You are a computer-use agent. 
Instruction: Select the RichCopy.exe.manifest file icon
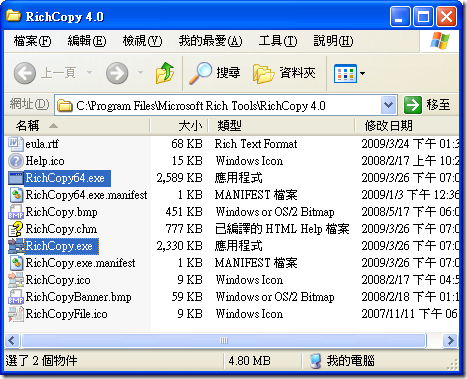(16, 263)
